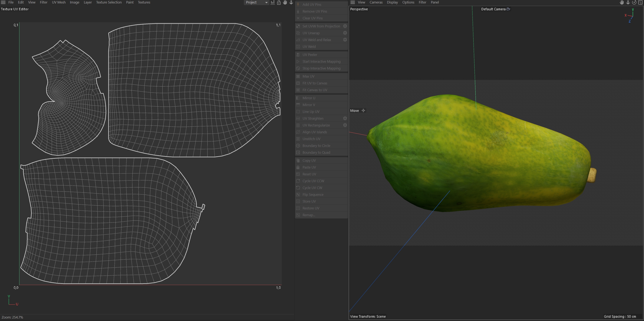Click the Default Camera icon in viewport
644x321 pixels.
508,9
